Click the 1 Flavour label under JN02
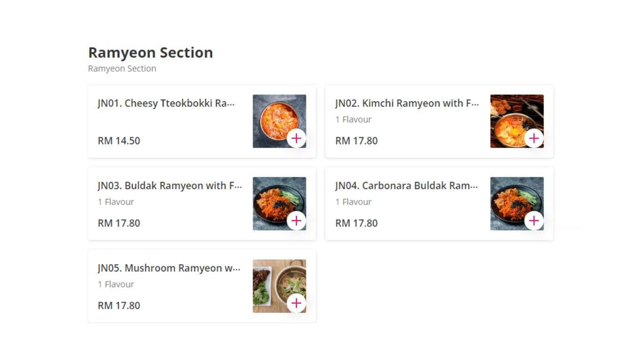644x362 pixels. click(352, 119)
